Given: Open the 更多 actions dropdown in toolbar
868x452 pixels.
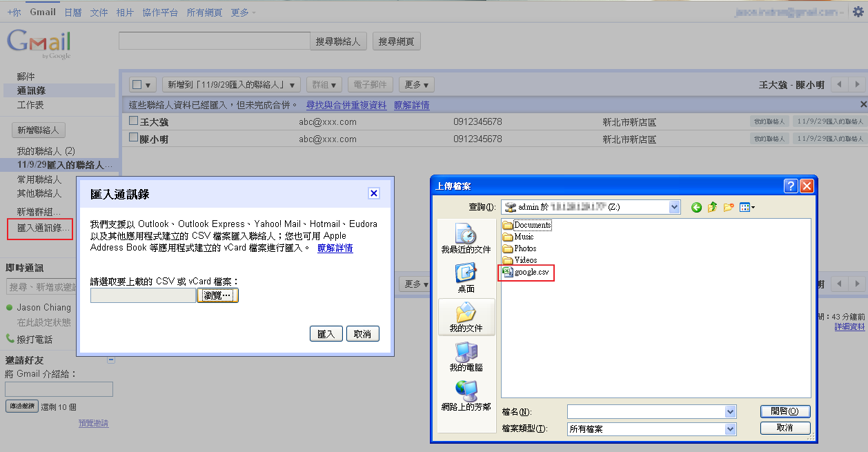Looking at the screenshot, I should click(x=416, y=84).
